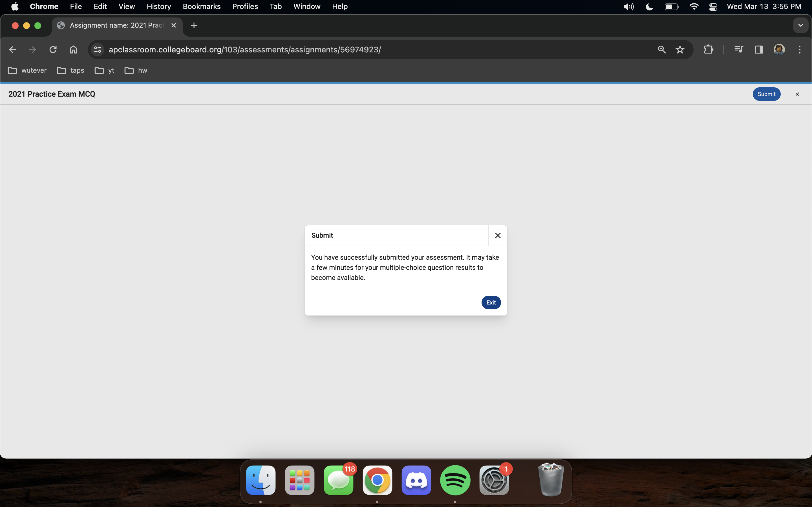Image resolution: width=812 pixels, height=507 pixels.
Task: Close the Submit dialog with X
Action: click(498, 235)
